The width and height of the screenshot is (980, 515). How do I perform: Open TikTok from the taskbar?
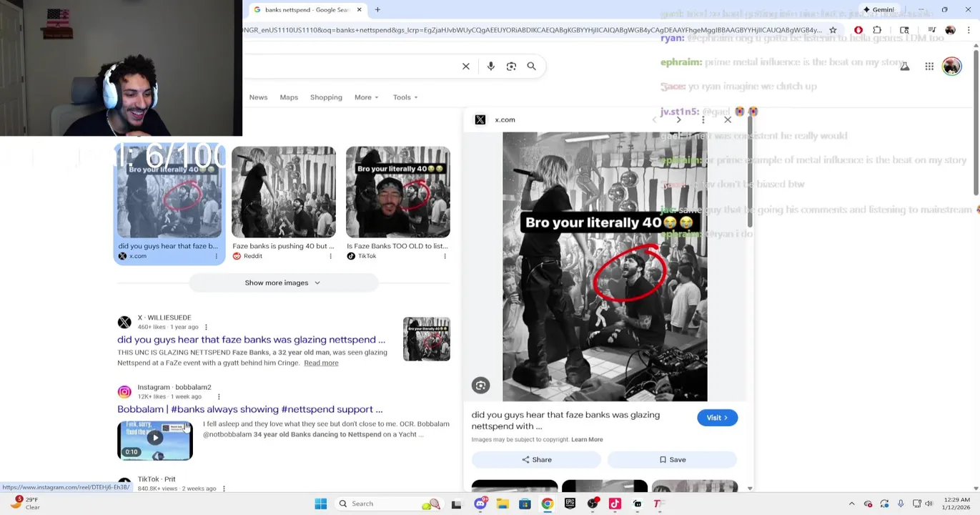click(615, 504)
